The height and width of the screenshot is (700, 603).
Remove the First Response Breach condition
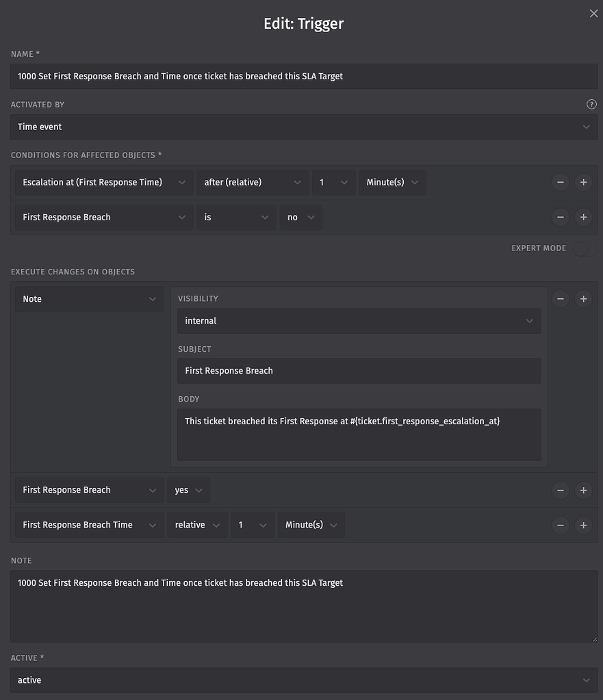pos(560,217)
